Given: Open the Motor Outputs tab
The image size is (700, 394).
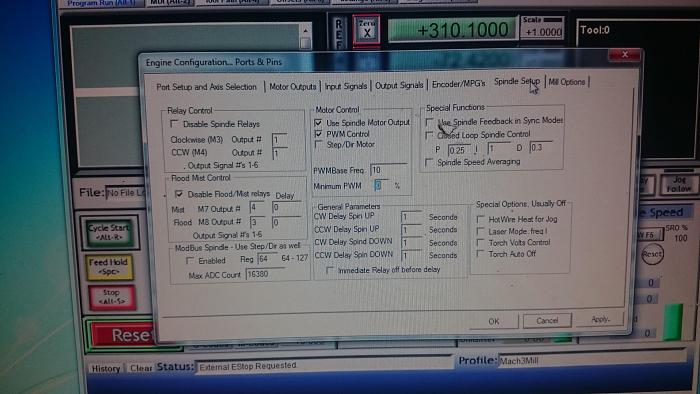Looking at the screenshot, I should pos(292,87).
